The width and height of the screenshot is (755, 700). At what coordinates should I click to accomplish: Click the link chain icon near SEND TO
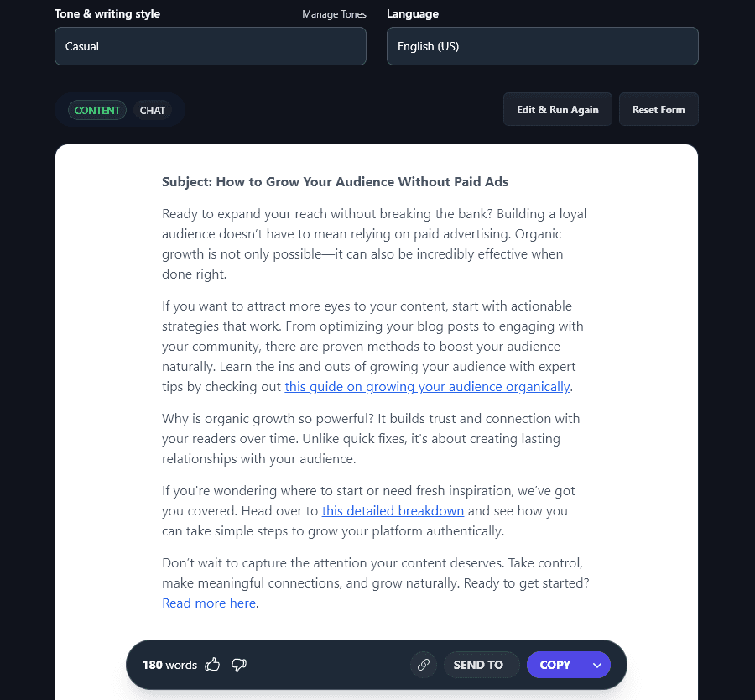point(424,664)
